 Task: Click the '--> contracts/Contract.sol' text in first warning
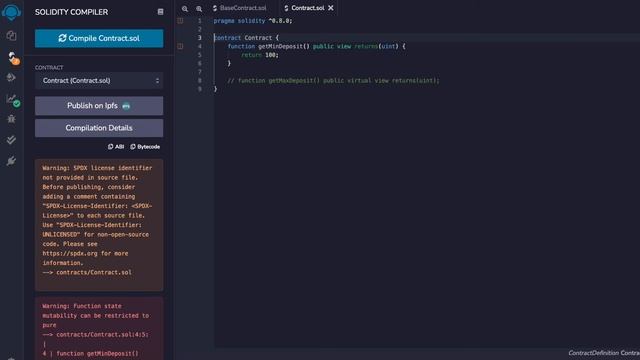(87, 272)
